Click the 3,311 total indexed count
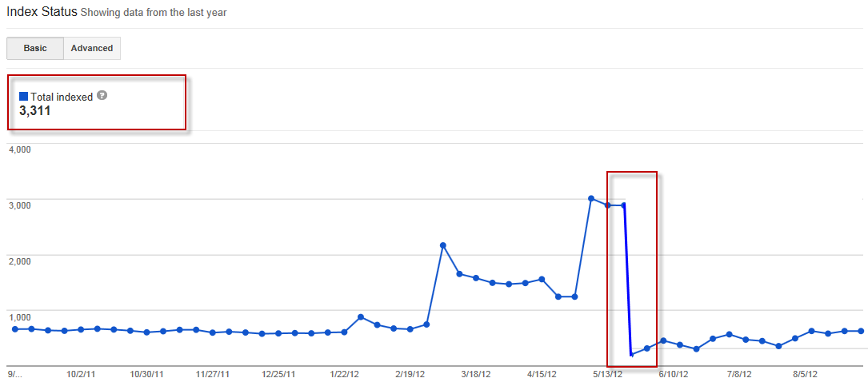This screenshot has height=390, width=868. click(35, 111)
